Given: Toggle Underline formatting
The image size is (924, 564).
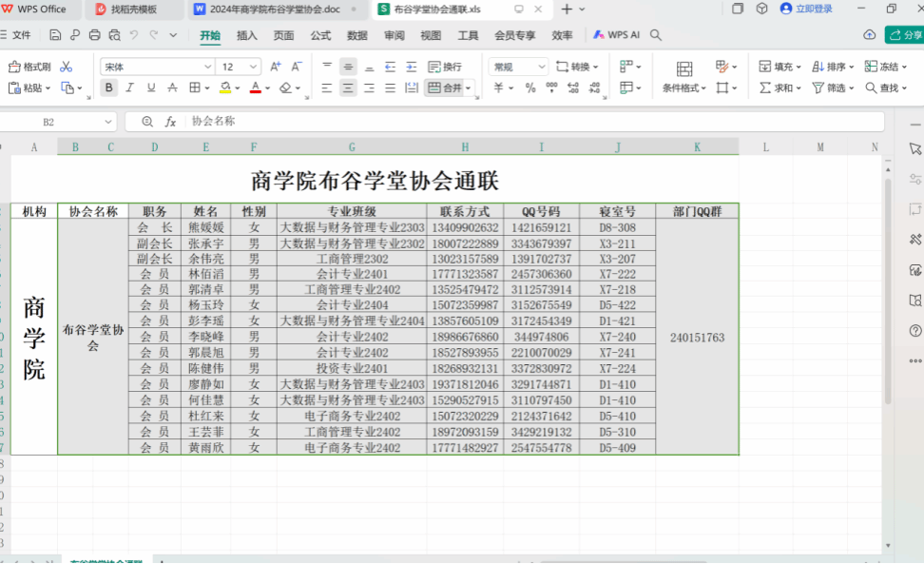Looking at the screenshot, I should [151, 88].
